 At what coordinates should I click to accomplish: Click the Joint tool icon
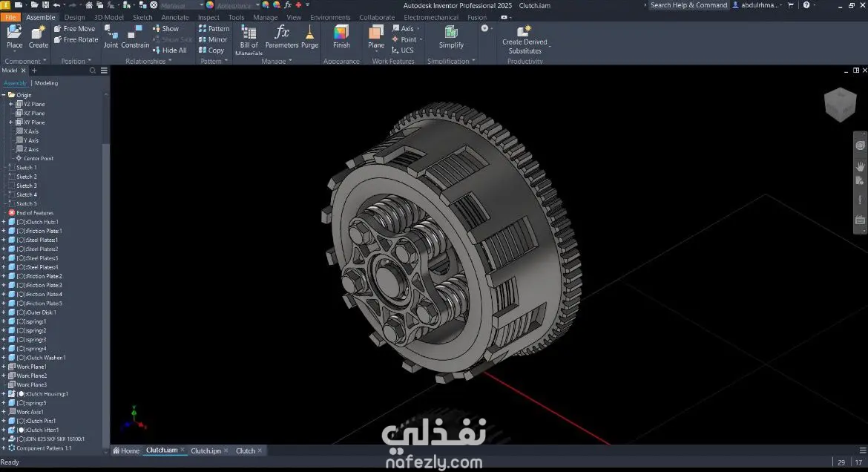click(x=111, y=32)
